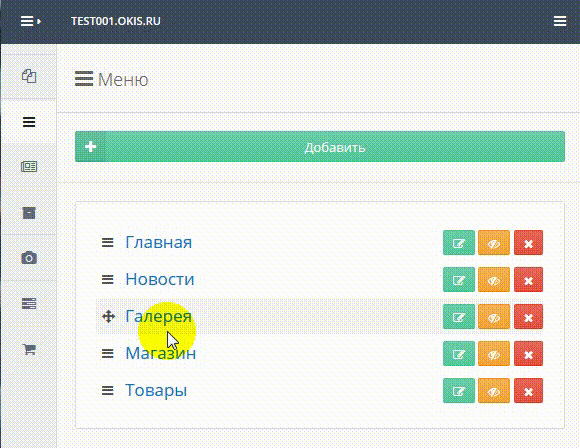Open the top-right hamburger menu

point(560,21)
